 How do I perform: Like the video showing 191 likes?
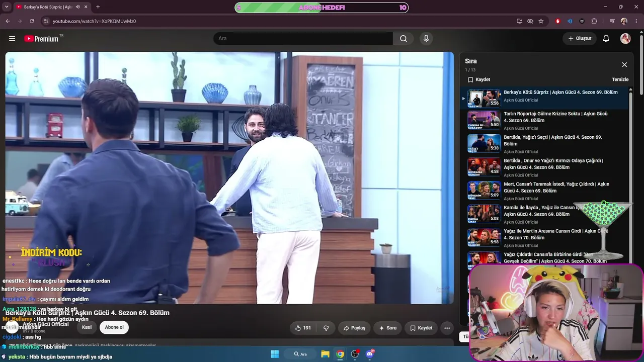302,328
